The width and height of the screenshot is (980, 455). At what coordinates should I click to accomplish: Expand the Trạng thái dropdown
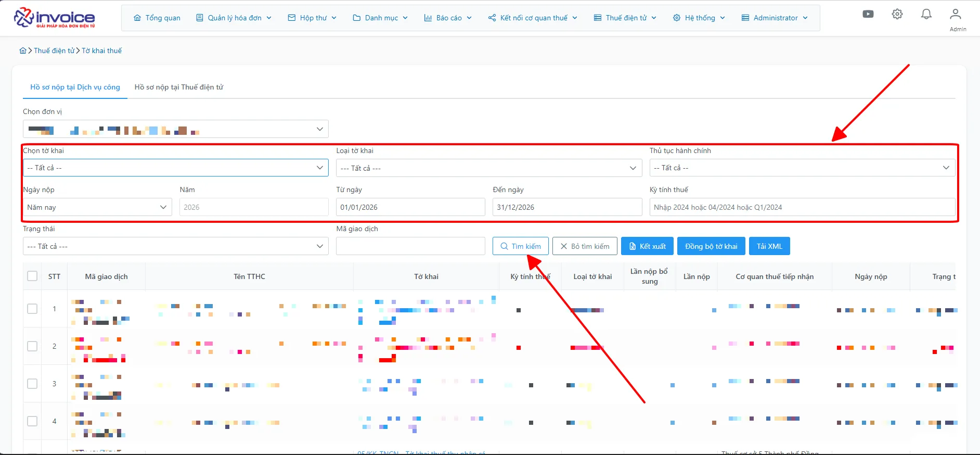pyautogui.click(x=175, y=246)
